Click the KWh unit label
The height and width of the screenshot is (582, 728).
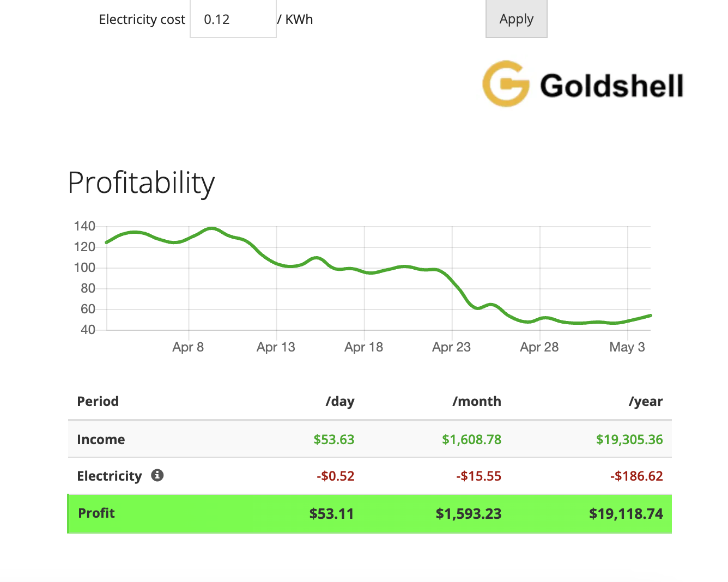click(299, 19)
